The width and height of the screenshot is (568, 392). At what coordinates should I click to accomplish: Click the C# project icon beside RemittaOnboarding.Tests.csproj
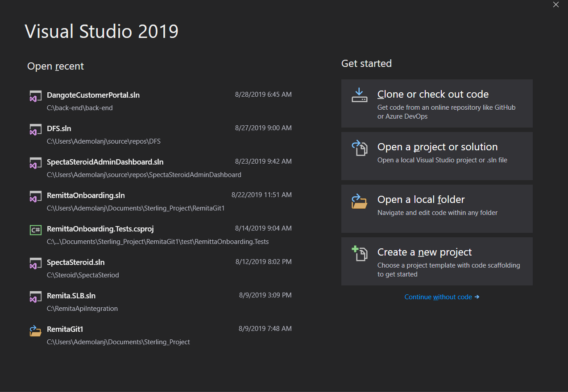(36, 229)
